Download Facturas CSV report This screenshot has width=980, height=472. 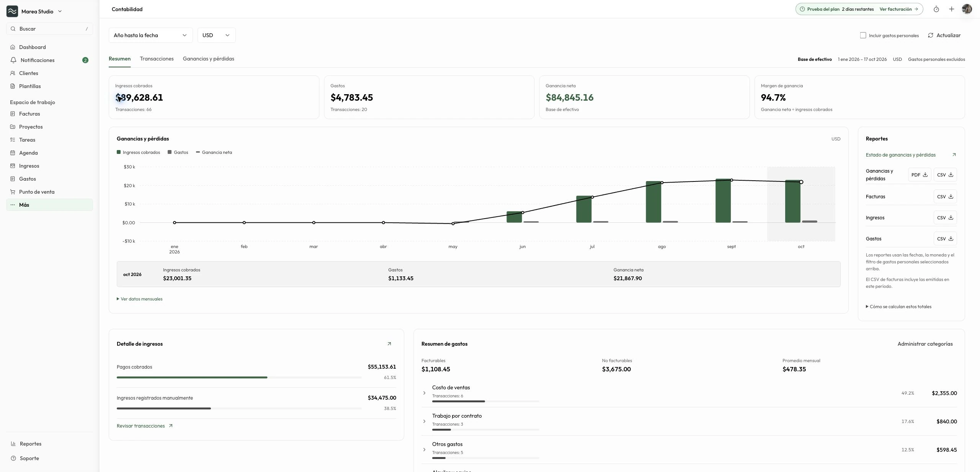pyautogui.click(x=945, y=197)
